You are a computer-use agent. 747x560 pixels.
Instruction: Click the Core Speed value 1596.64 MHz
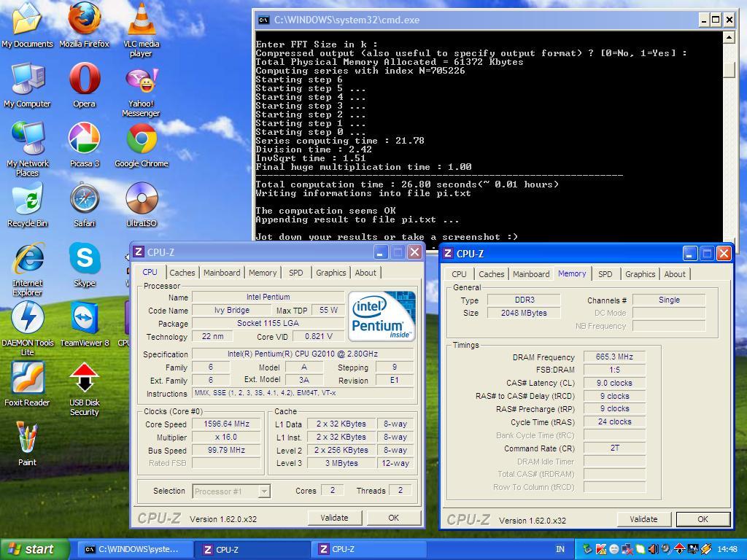(226, 424)
